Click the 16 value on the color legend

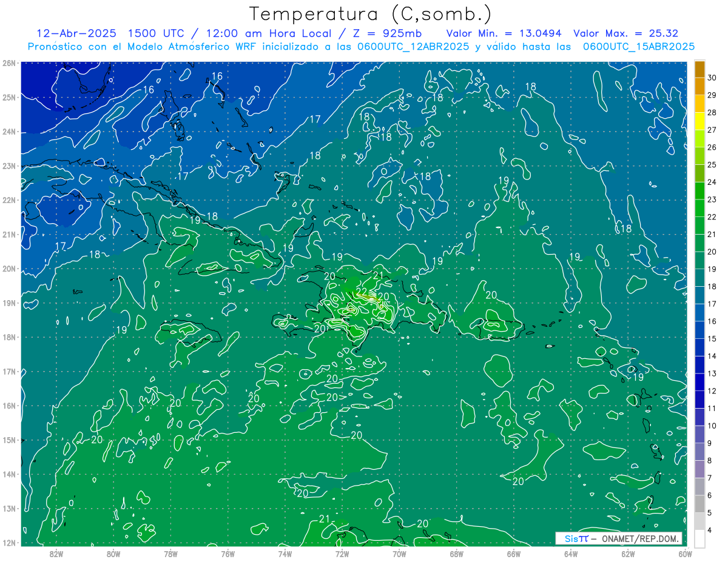(712, 321)
